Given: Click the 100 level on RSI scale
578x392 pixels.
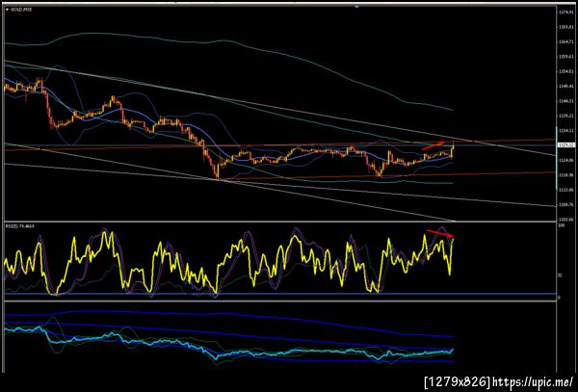Looking at the screenshot, I should [562, 225].
